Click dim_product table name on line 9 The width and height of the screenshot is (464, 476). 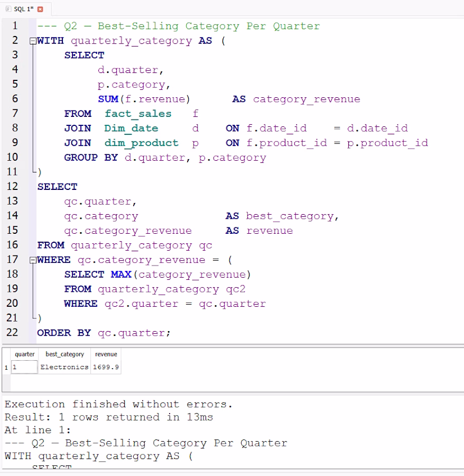(141, 143)
